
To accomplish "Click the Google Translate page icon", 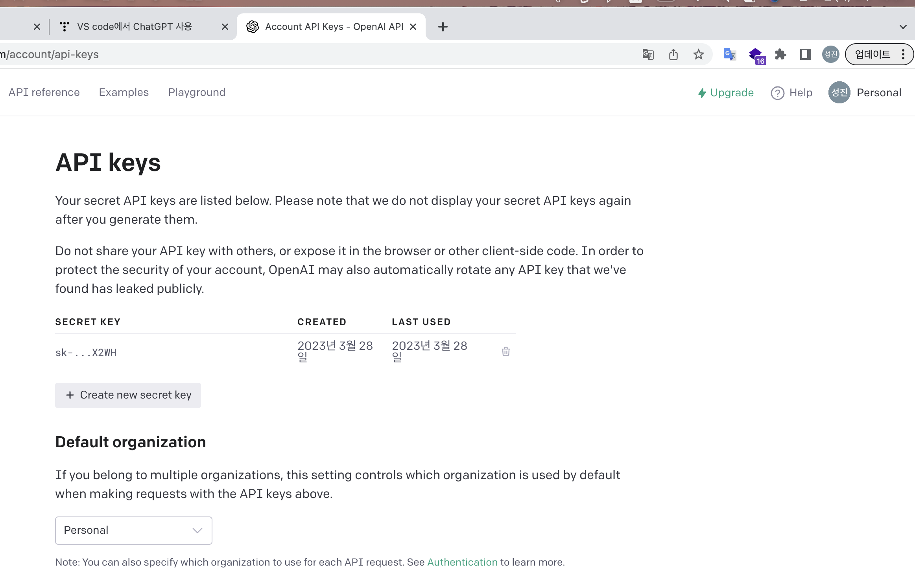I will 648,54.
